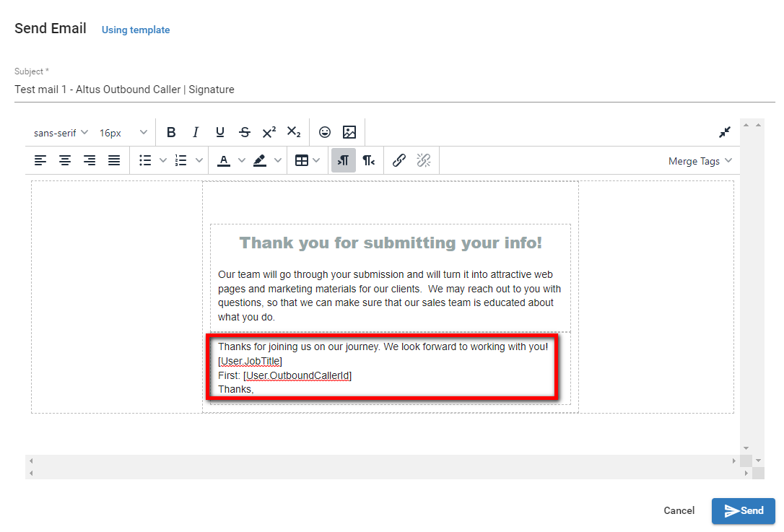The width and height of the screenshot is (784, 532).
Task: Toggle left-to-right text direction
Action: pos(344,160)
